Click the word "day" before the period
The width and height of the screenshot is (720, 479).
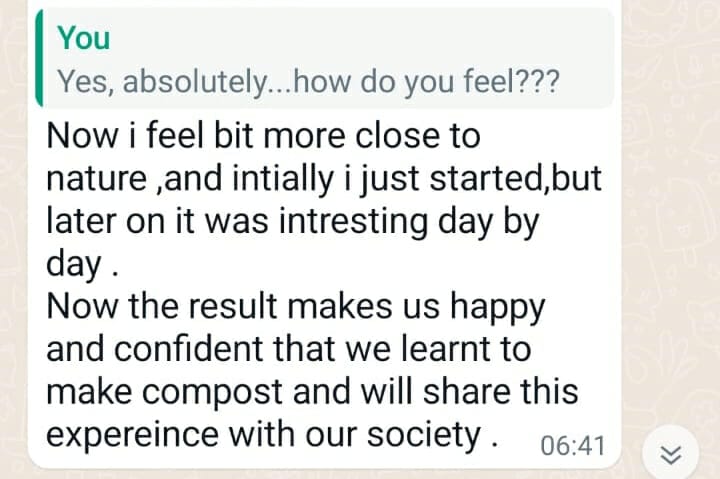[73, 264]
